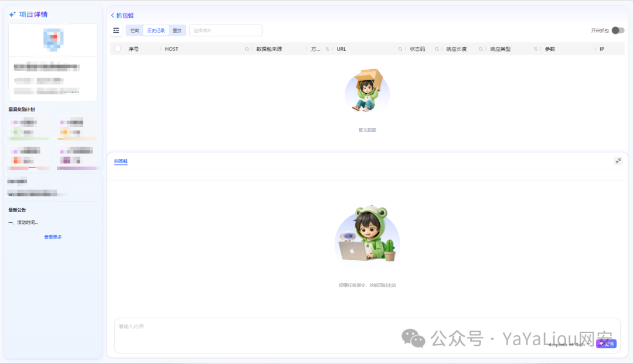This screenshot has height=364, width=633.
Task: Open the 选择域名 domain selector
Action: [x=226, y=30]
